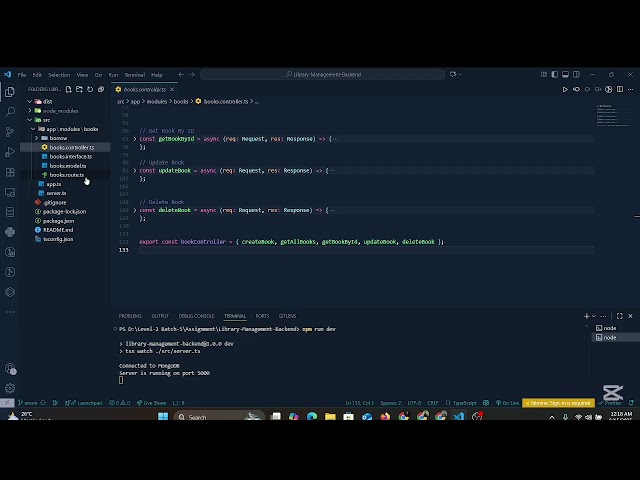Image resolution: width=640 pixels, height=480 pixels.
Task: Open the Explorer view in activity bar
Action: [x=10, y=92]
